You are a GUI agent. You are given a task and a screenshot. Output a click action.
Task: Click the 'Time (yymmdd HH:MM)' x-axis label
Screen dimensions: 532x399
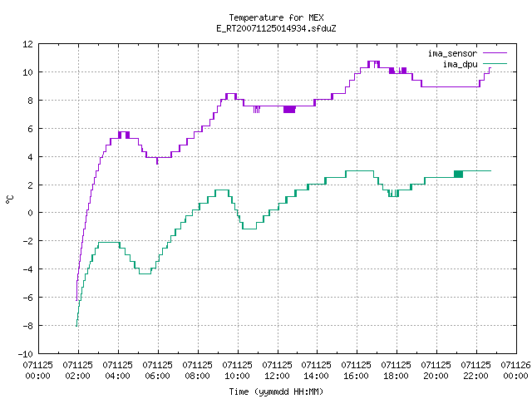tap(276, 392)
